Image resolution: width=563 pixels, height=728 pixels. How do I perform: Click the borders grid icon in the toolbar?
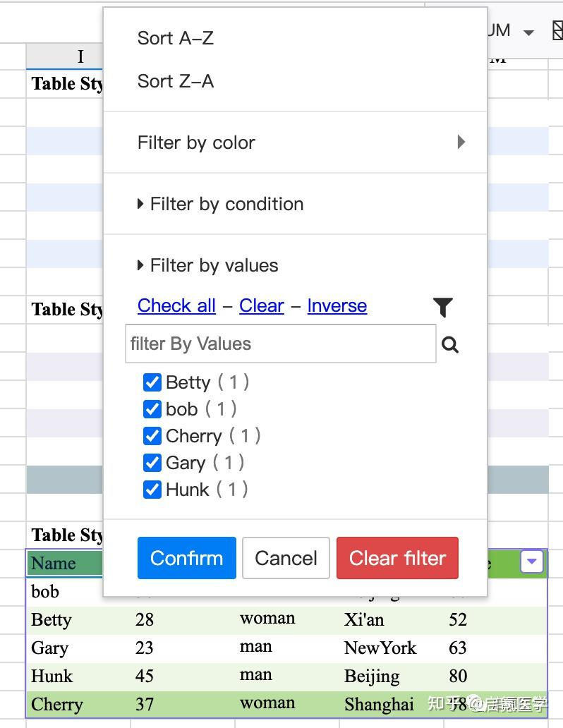557,30
